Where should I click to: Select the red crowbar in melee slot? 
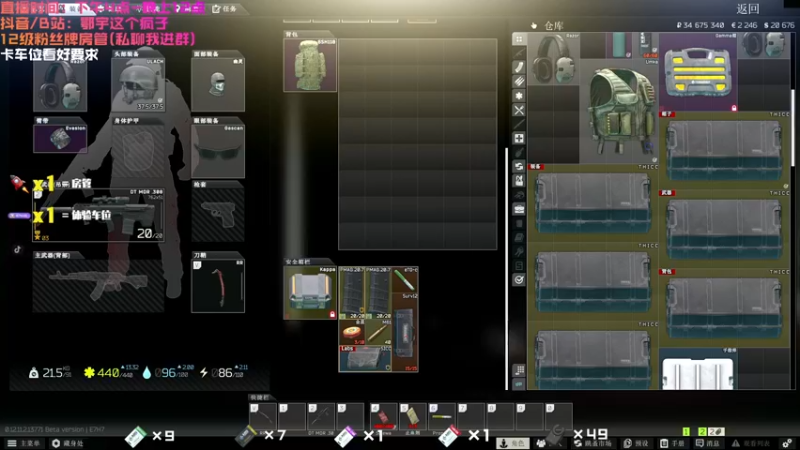pyautogui.click(x=218, y=286)
